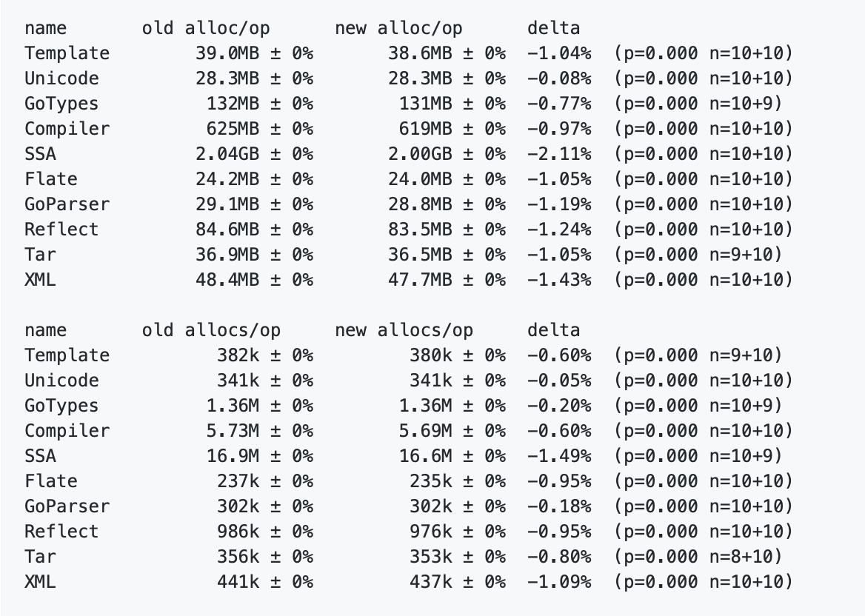Click the "old alloc/op" column header
The image size is (865, 616).
point(206,28)
